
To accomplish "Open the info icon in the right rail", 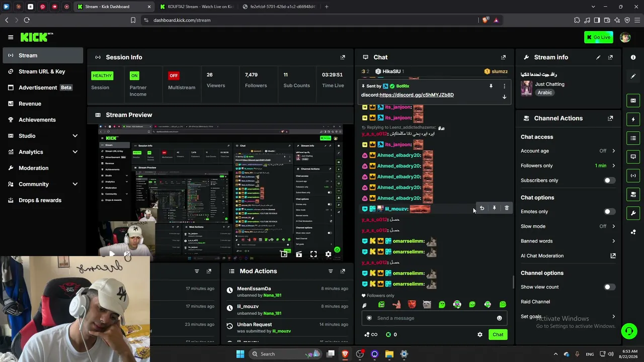I will (x=633, y=57).
